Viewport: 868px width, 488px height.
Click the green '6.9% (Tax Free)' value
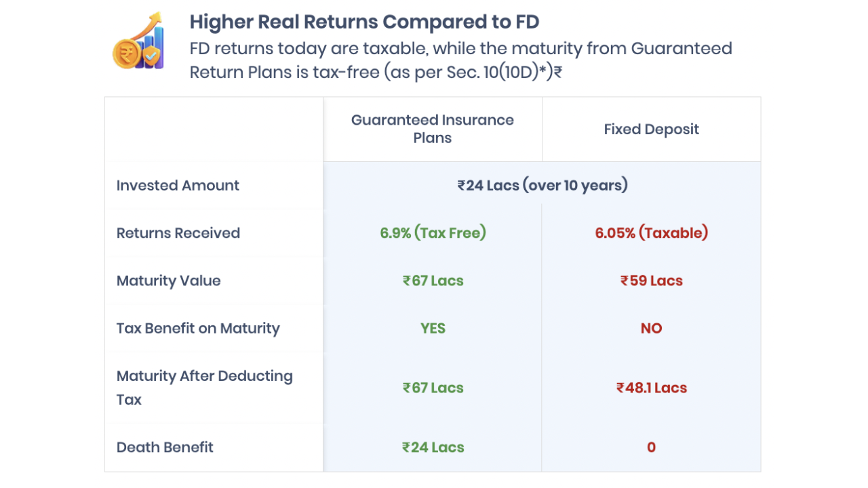tap(433, 233)
